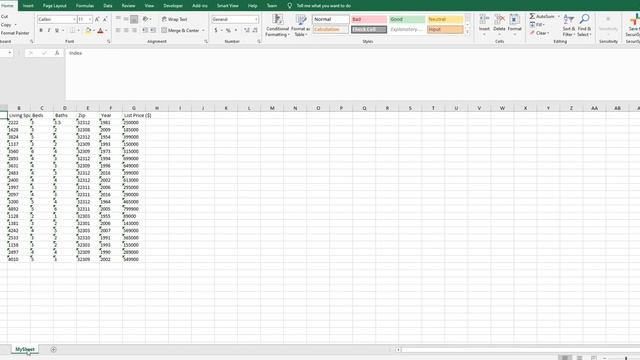Toggle underline formatting
The height and width of the screenshot is (360, 640).
[x=57, y=31]
